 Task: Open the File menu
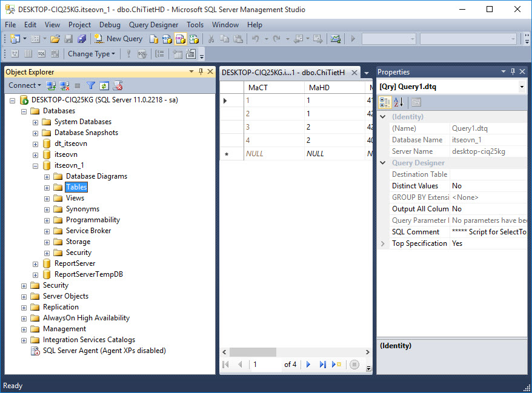click(10, 25)
